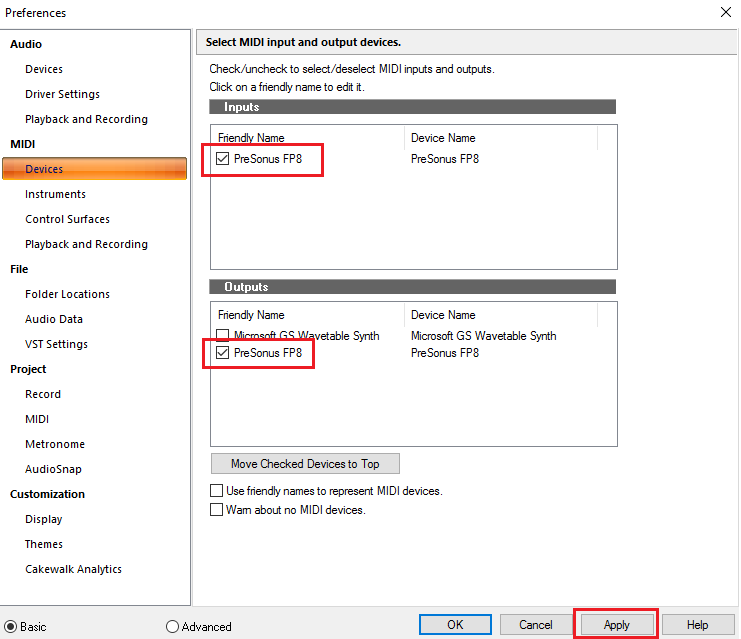The width and height of the screenshot is (741, 639).
Task: Open Cakewalk Analytics page
Action: 74,569
